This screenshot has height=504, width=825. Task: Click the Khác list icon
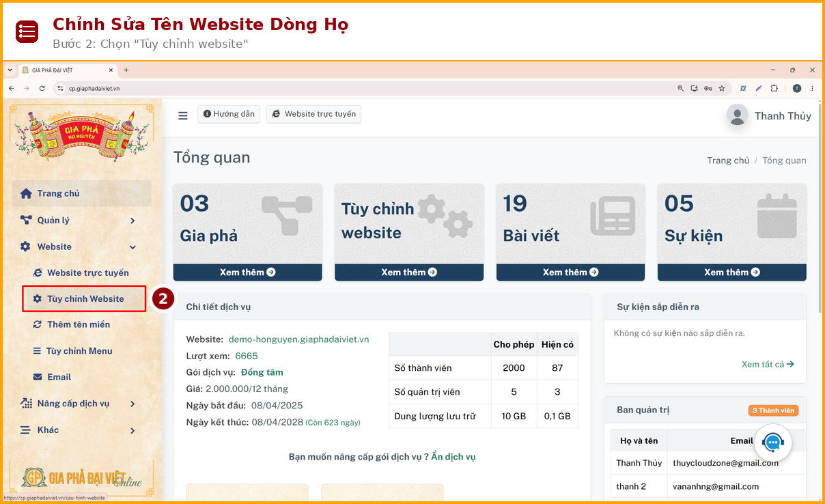tap(26, 430)
